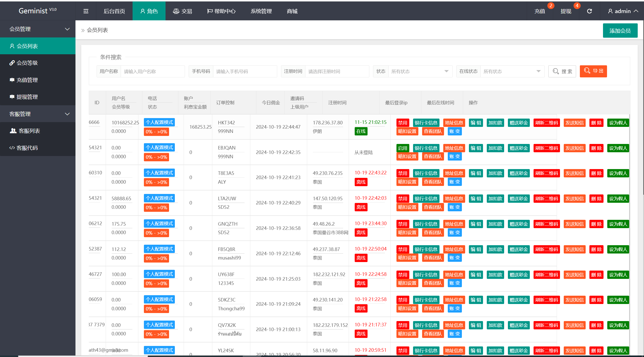Switch to the 交易 top menu
644x357 pixels.
click(183, 11)
